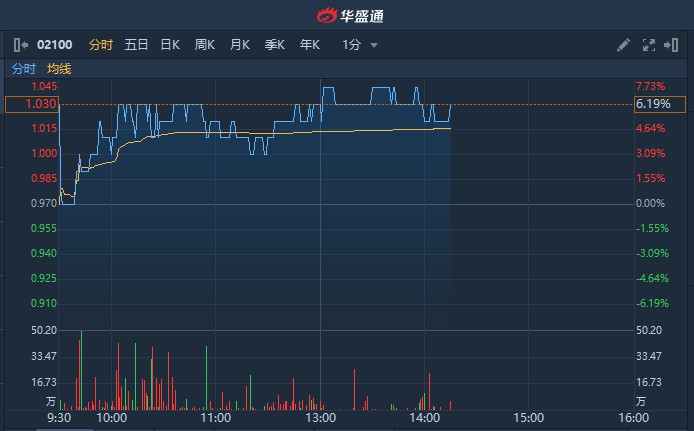Click the -3.09% axis label

652,253
